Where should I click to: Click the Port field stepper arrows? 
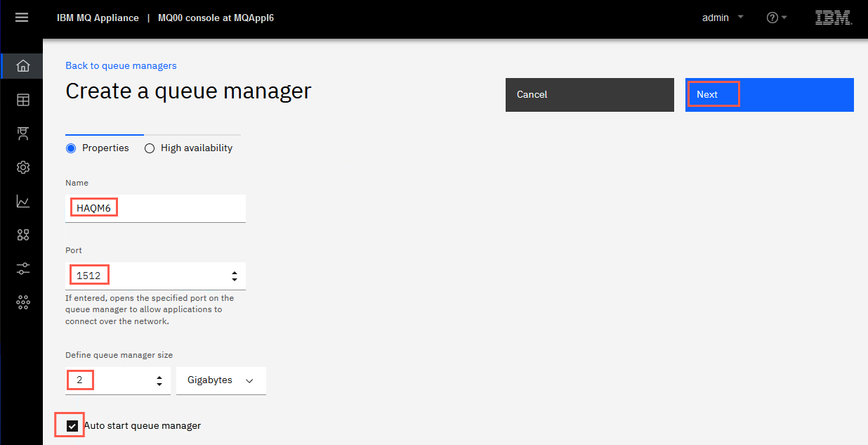click(234, 276)
